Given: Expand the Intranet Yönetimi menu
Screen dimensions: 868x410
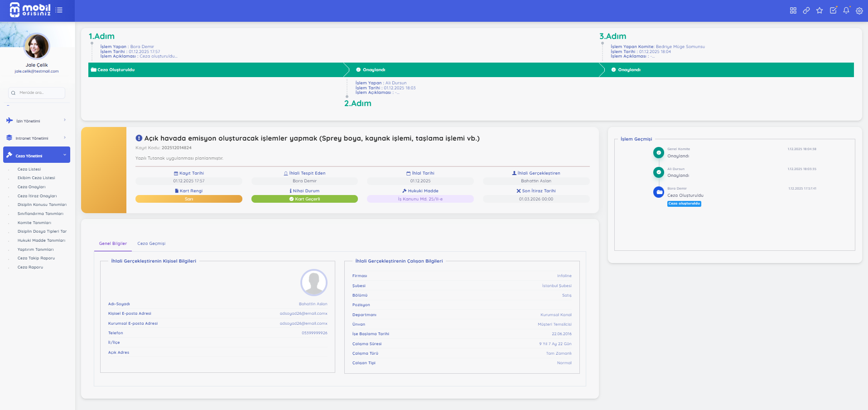Looking at the screenshot, I should point(36,138).
